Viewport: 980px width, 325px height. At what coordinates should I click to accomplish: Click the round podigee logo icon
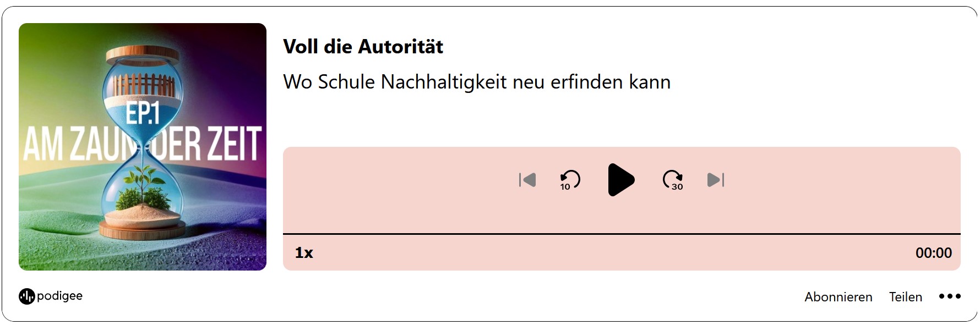pyautogui.click(x=26, y=296)
